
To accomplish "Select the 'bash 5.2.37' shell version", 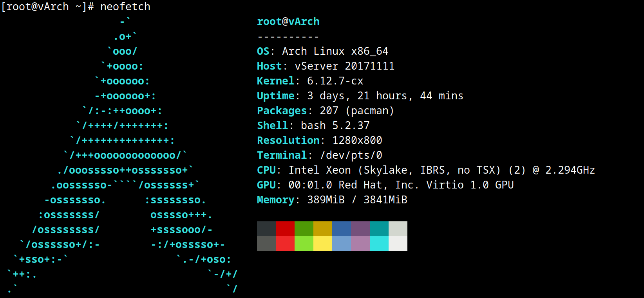I will coord(335,126).
